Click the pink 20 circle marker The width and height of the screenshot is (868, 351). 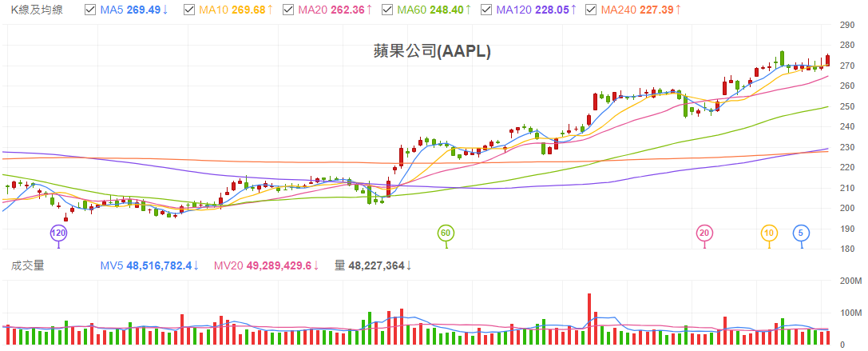[704, 233]
